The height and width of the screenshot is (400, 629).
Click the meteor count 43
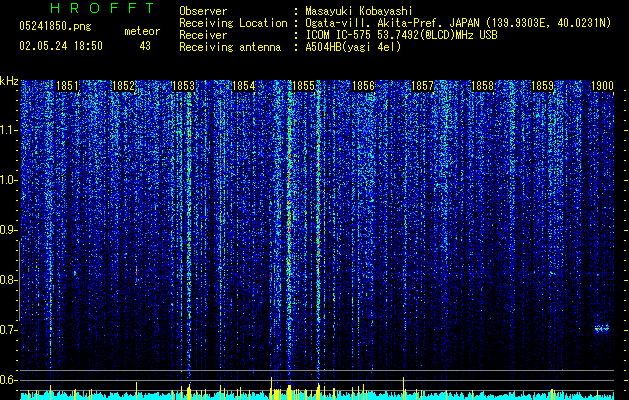tap(145, 46)
